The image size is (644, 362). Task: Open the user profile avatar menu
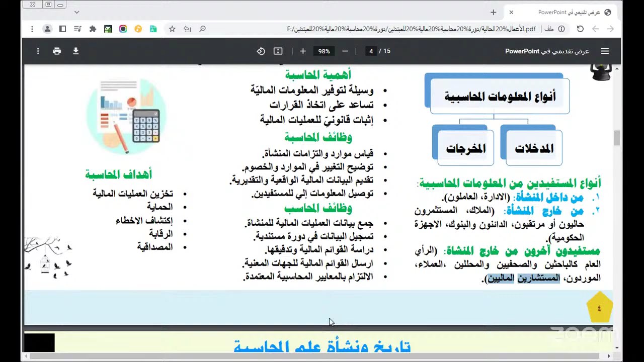(x=47, y=29)
